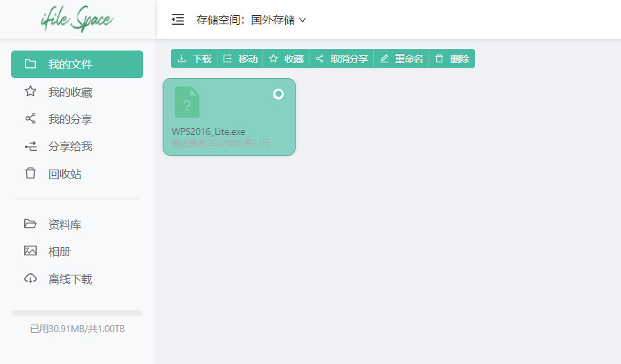
Task: Click the ifile Space logo
Action: [x=77, y=20]
